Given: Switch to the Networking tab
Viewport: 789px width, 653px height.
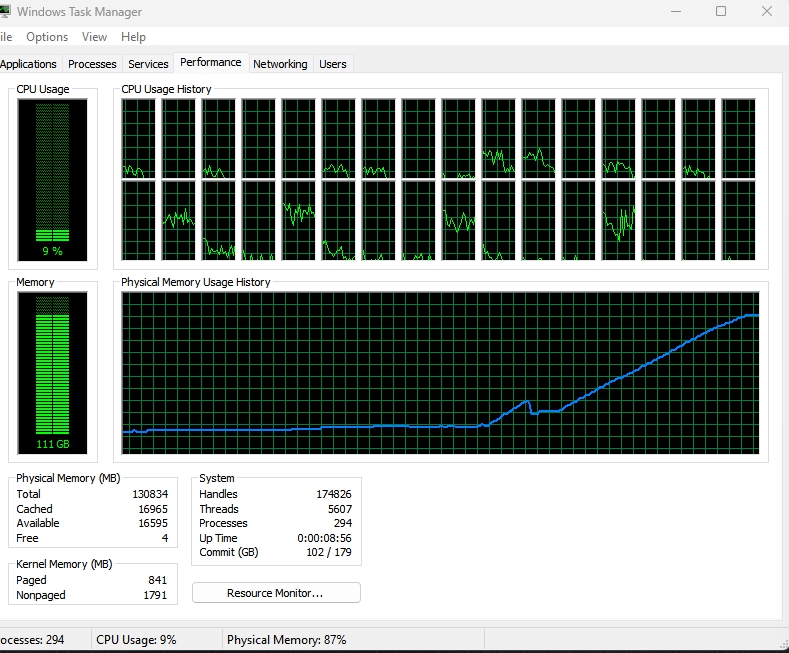Looking at the screenshot, I should point(280,64).
